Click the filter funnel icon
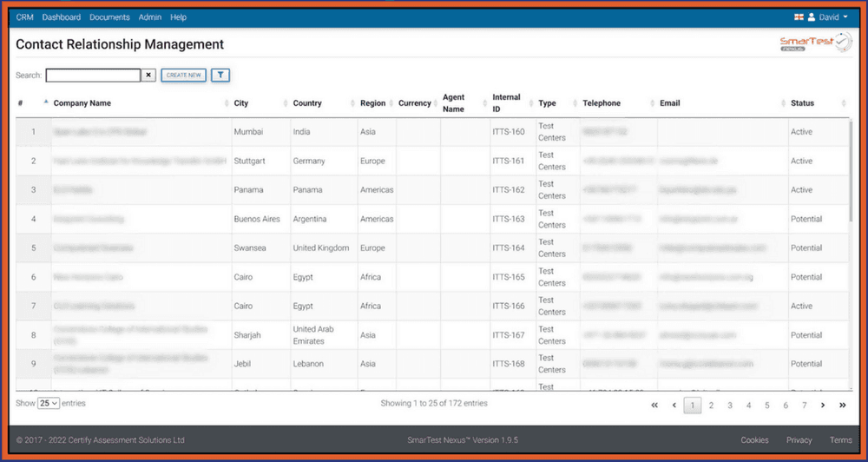The height and width of the screenshot is (462, 868). click(220, 76)
